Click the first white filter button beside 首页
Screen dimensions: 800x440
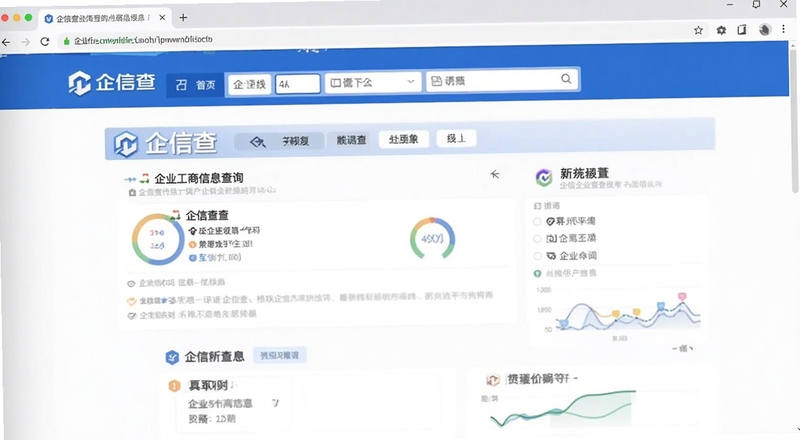[249, 84]
